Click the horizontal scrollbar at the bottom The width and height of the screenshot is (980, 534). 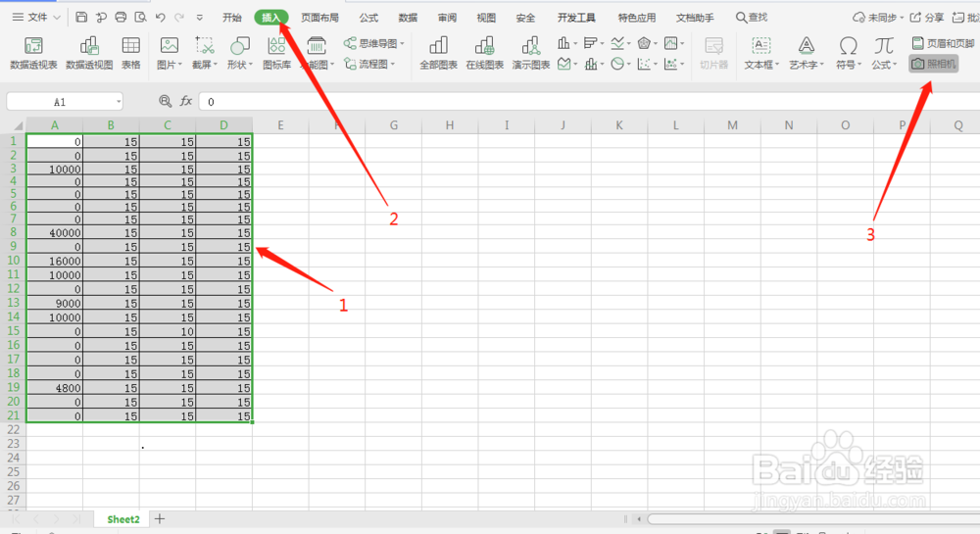point(812,519)
